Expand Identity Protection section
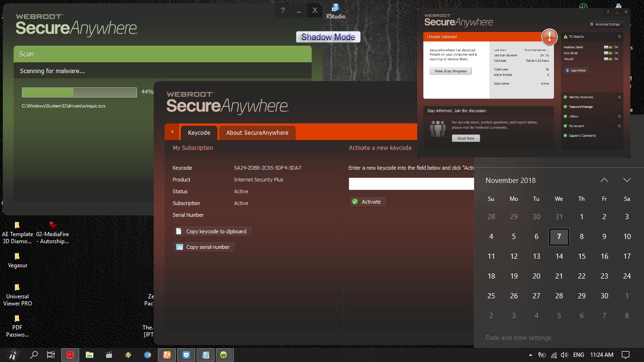 [593, 97]
